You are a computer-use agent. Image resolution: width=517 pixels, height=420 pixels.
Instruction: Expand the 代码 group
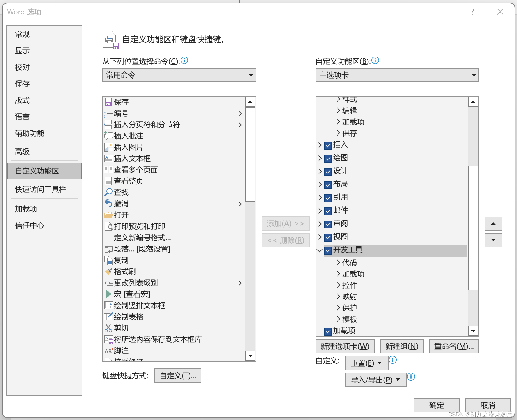[338, 262]
